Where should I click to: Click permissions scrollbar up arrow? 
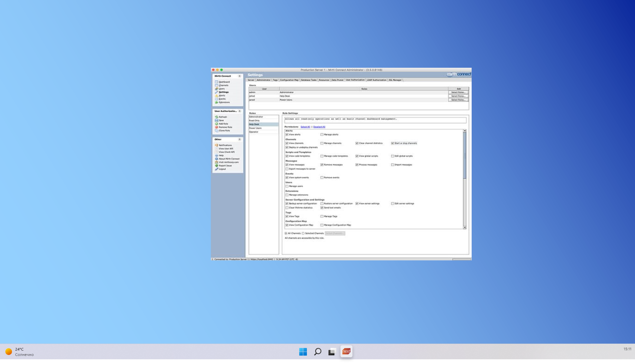point(465,131)
